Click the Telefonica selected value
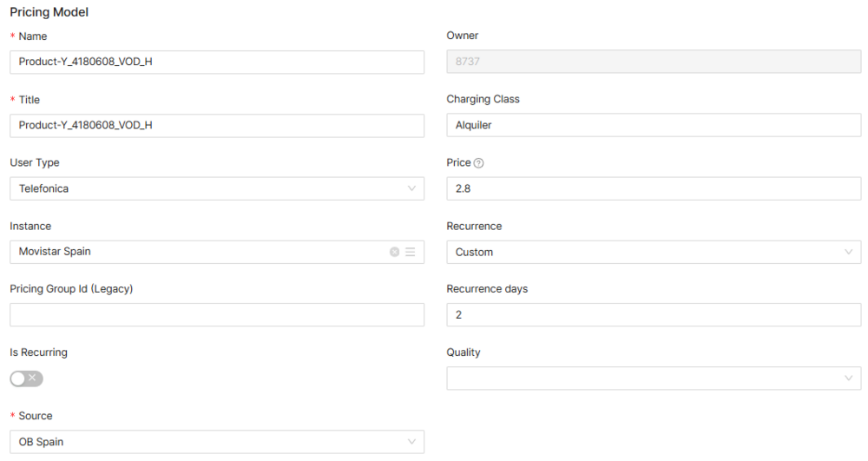Image resolution: width=868 pixels, height=461 pixels. click(x=43, y=188)
